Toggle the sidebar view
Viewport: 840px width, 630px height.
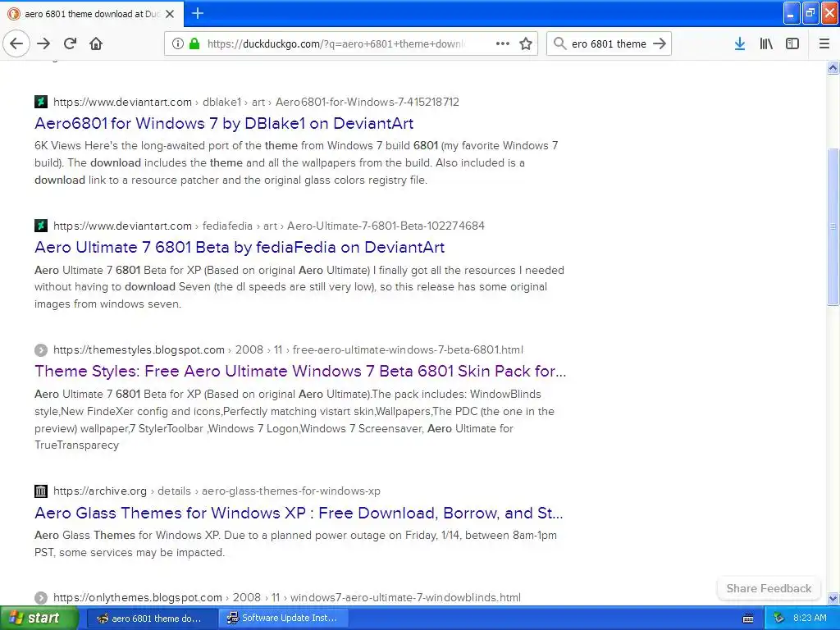792,44
